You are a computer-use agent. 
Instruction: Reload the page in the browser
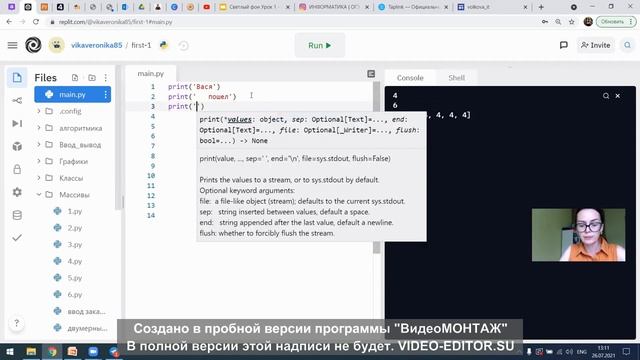point(36,22)
